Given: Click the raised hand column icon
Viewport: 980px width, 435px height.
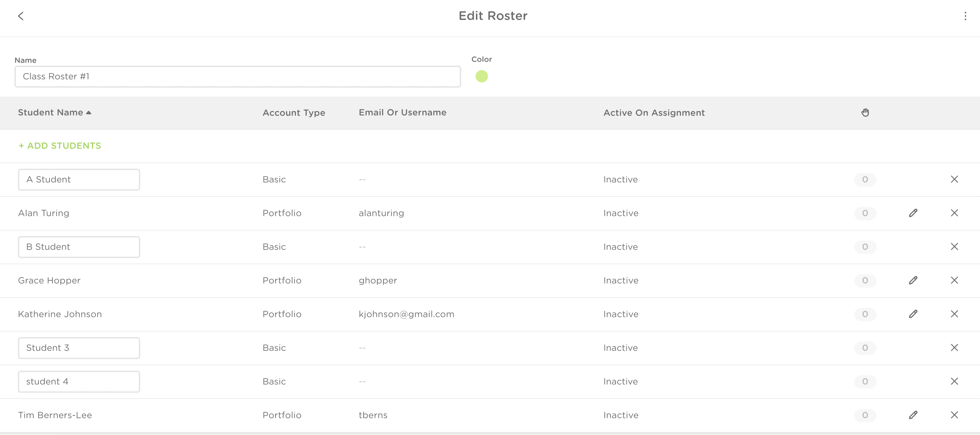Looking at the screenshot, I should click(x=865, y=113).
